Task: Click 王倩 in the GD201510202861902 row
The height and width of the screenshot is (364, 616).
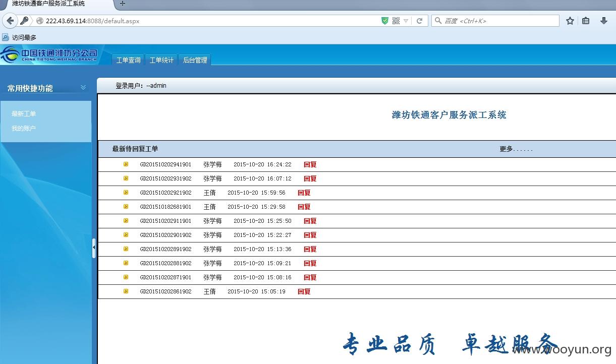Action: pos(209,291)
